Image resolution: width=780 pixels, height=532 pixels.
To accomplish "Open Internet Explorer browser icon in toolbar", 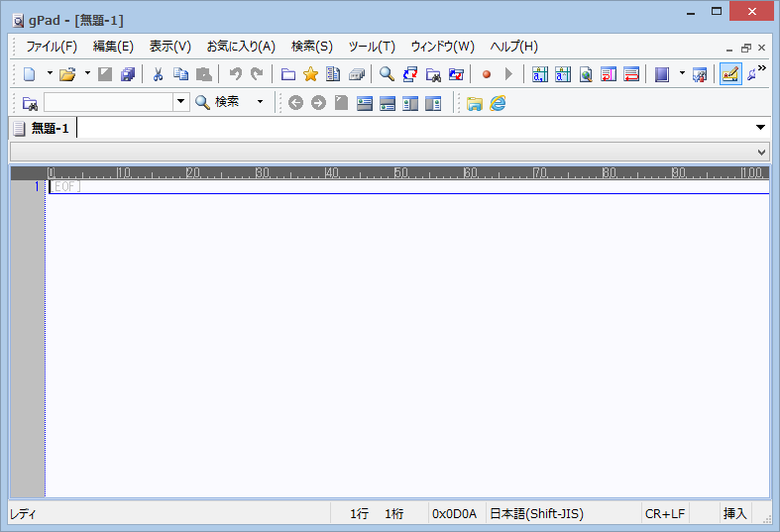I will tap(498, 102).
